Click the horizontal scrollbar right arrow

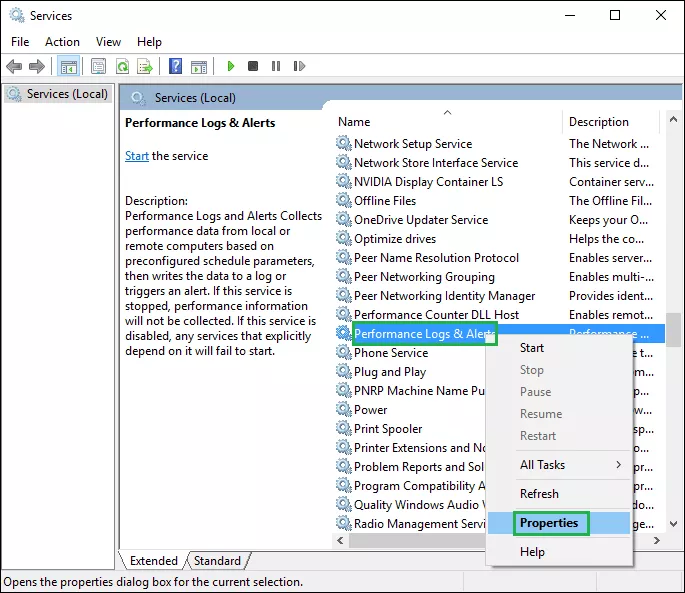pyautogui.click(x=657, y=541)
